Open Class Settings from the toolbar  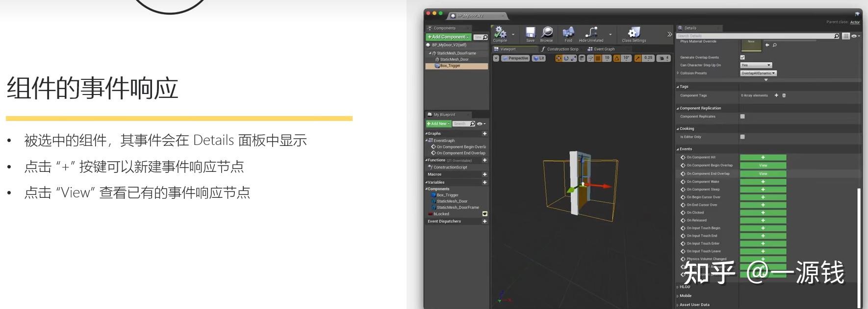(634, 32)
